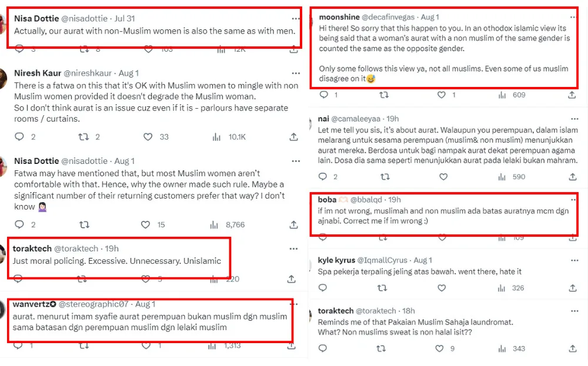Like Niresh Kaur's tweet about the fatwa
588x366 pixels.
coord(147,137)
